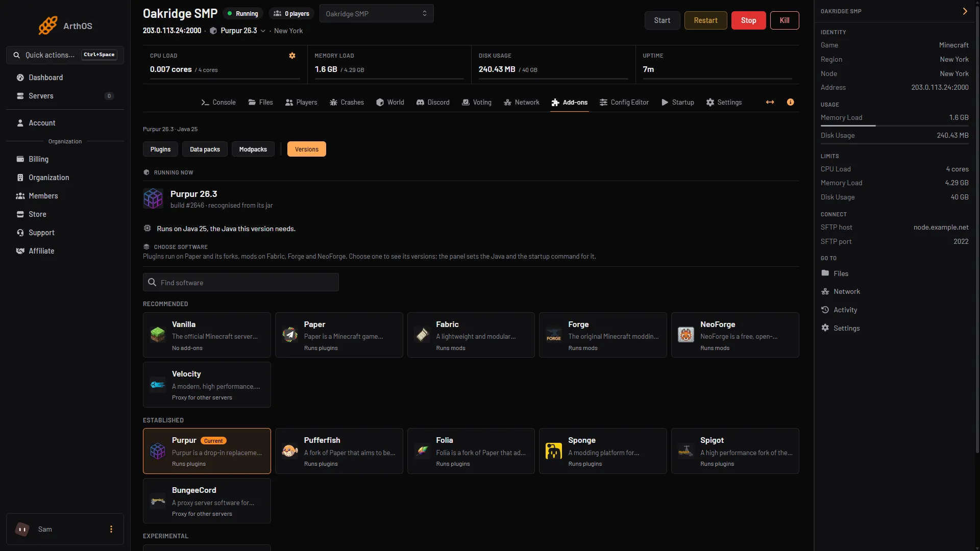Click the Activity history icon in Go To
This screenshot has height=551, width=980.
pyautogui.click(x=825, y=310)
